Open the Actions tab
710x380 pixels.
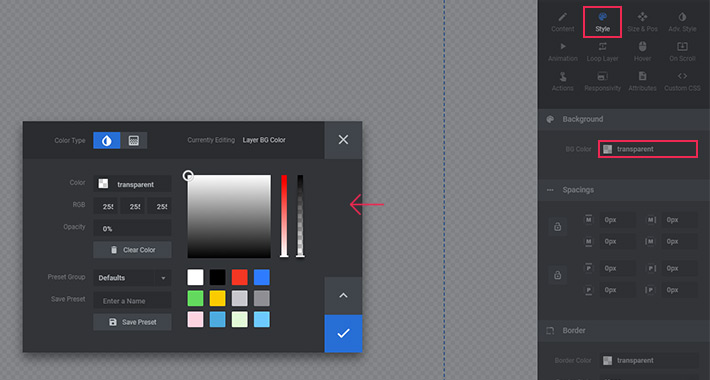(x=562, y=82)
